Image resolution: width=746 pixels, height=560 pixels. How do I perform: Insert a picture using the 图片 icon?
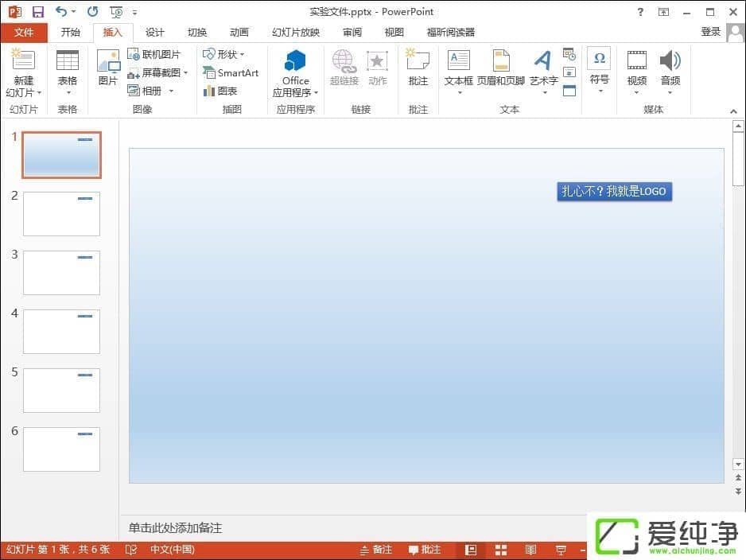107,70
